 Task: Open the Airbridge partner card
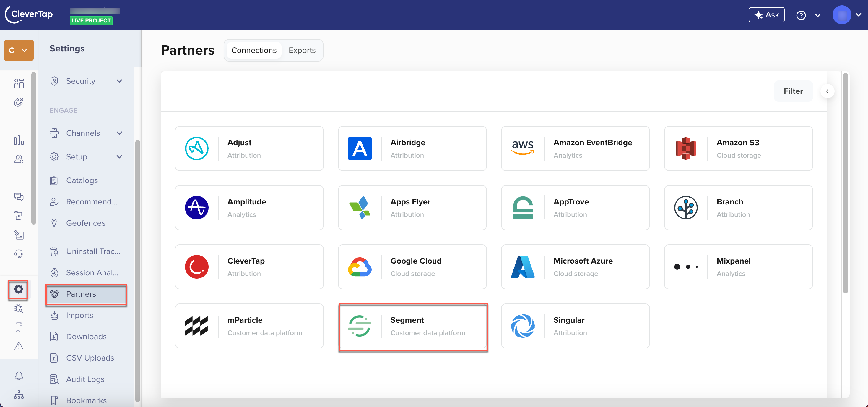tap(412, 148)
